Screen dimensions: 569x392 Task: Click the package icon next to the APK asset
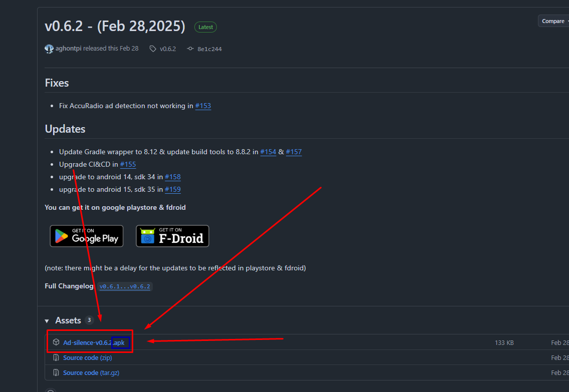[x=56, y=342]
